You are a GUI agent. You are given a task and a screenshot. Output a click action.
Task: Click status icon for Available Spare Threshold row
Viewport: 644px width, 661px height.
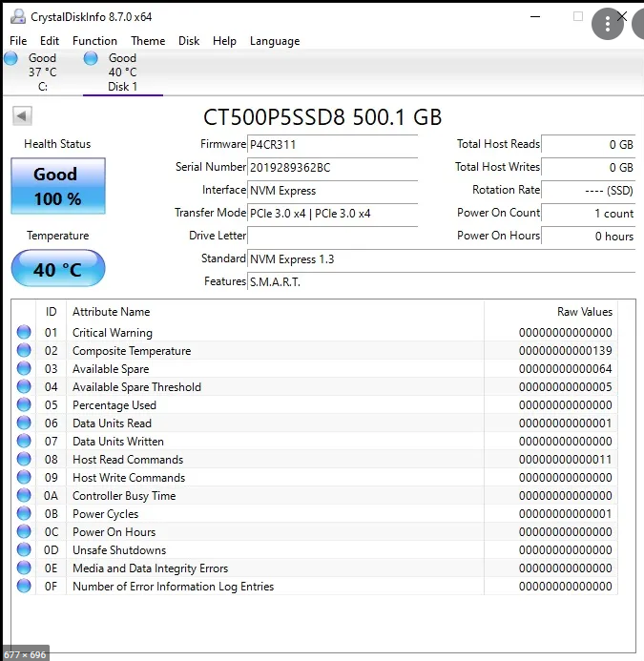(x=24, y=386)
